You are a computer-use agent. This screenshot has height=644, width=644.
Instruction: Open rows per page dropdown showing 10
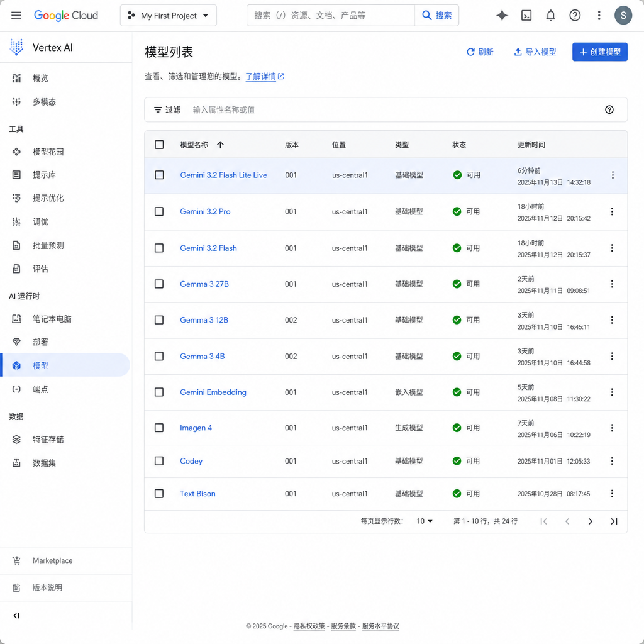(x=425, y=521)
